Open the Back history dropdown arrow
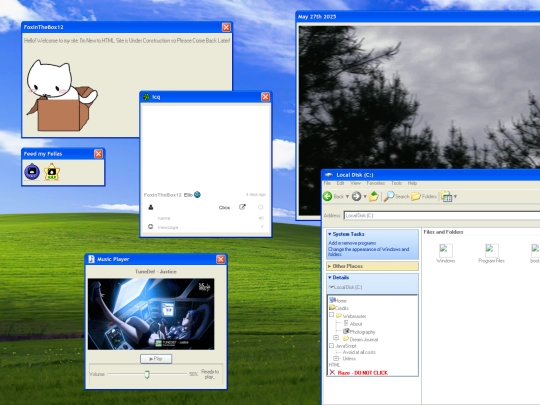Image resolution: width=540 pixels, height=405 pixels. pyautogui.click(x=347, y=197)
